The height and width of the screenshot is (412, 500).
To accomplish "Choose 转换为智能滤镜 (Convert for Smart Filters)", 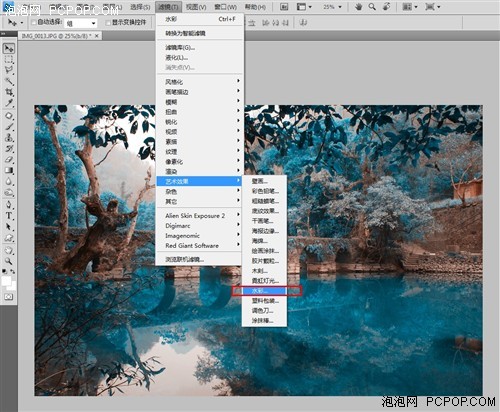I will tap(200, 33).
